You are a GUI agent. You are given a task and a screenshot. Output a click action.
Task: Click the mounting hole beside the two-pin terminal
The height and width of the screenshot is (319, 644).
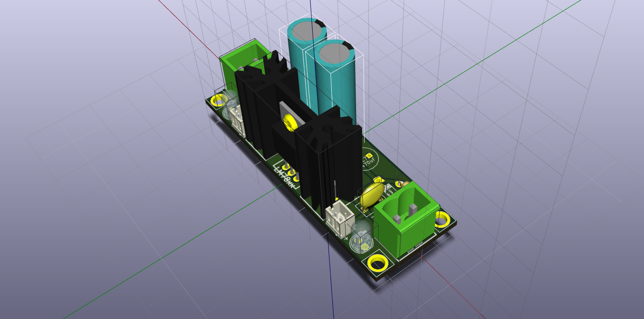coord(442,219)
